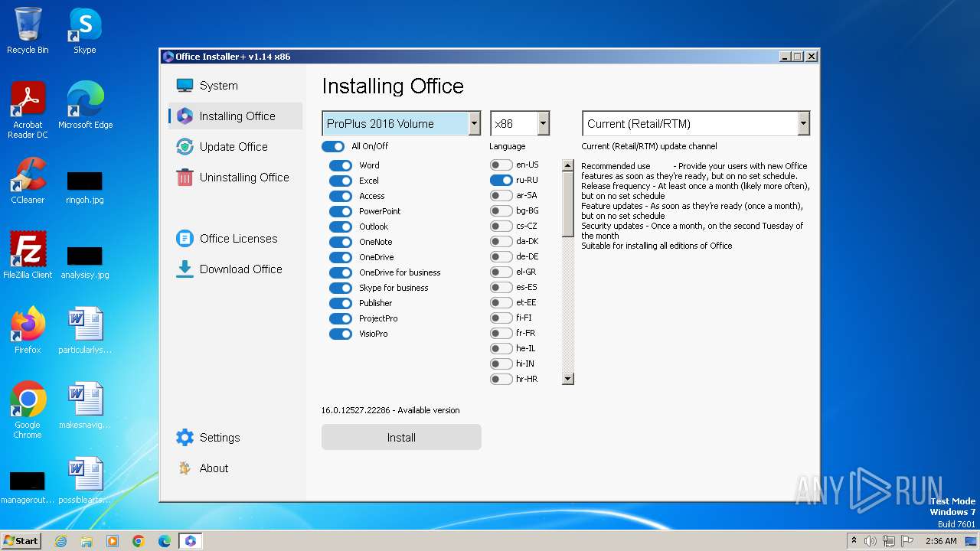This screenshot has height=551, width=980.
Task: Disable the Word component toggle
Action: [341, 165]
